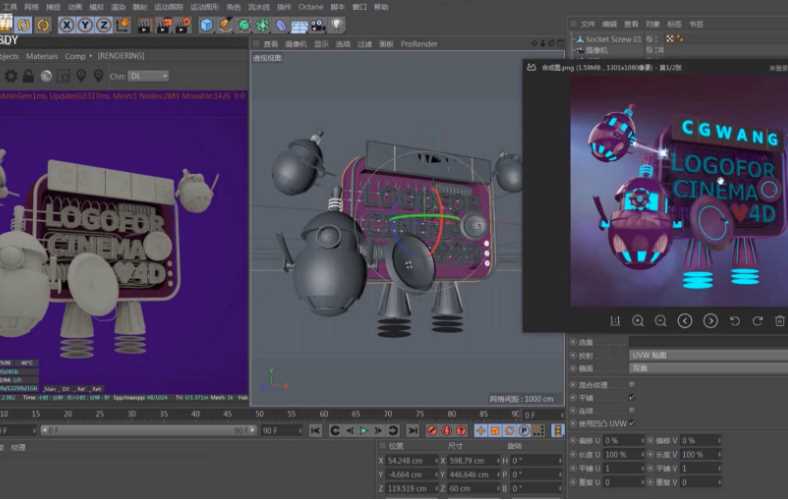
Task: Select the spline Pen tool icon
Action: click(x=225, y=25)
